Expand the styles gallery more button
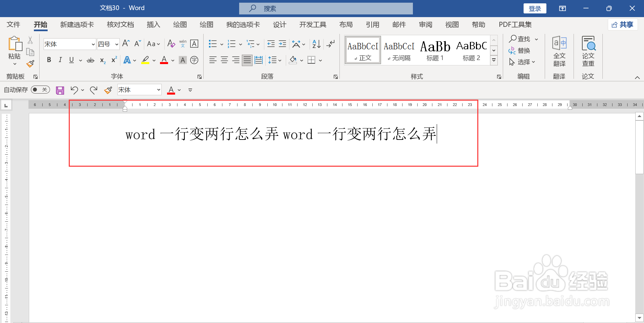 (494, 60)
